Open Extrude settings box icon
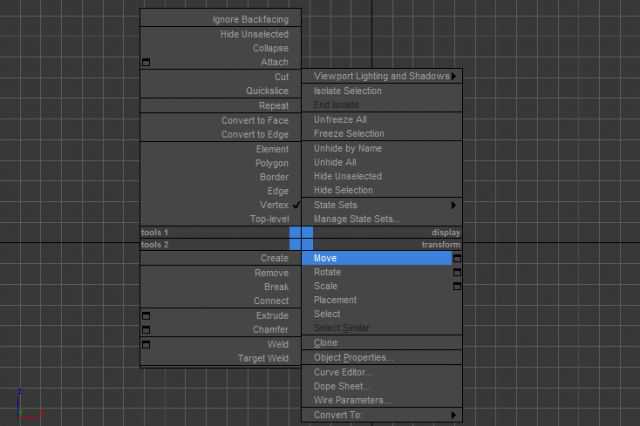 coord(146,316)
